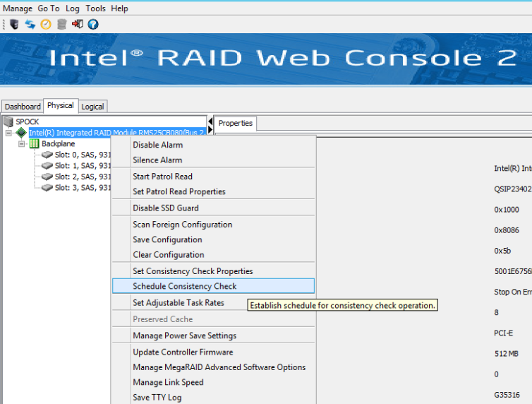The width and height of the screenshot is (532, 404).
Task: Switch to the Logical tab
Action: tap(92, 107)
